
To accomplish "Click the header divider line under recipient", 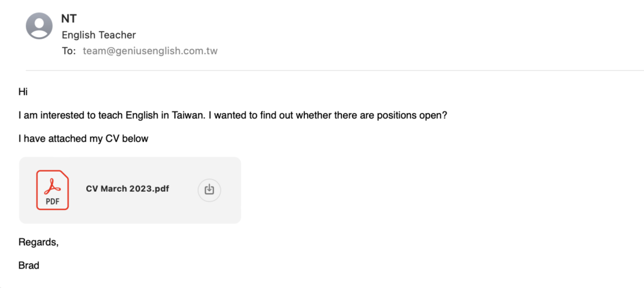I will tap(335, 70).
